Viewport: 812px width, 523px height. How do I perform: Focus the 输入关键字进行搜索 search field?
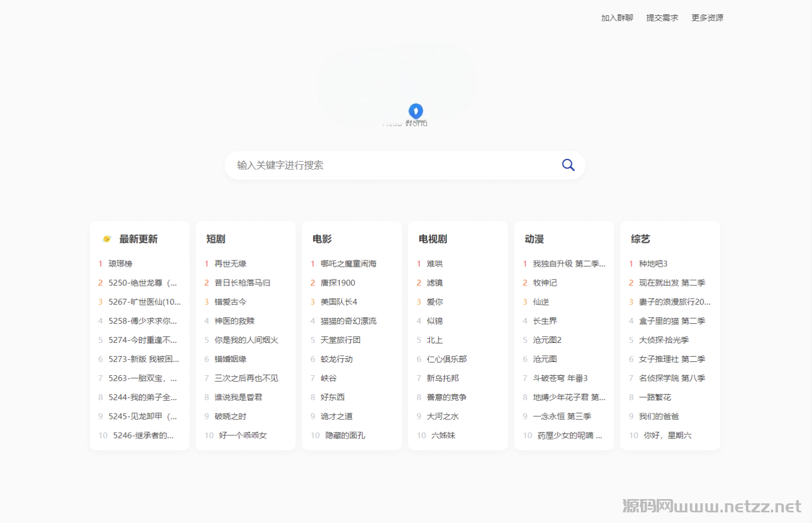[x=405, y=165]
